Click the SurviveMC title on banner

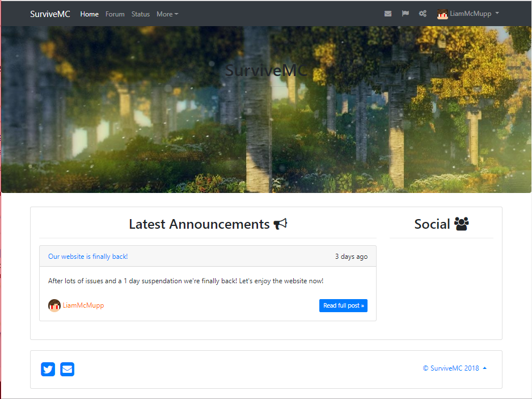266,70
